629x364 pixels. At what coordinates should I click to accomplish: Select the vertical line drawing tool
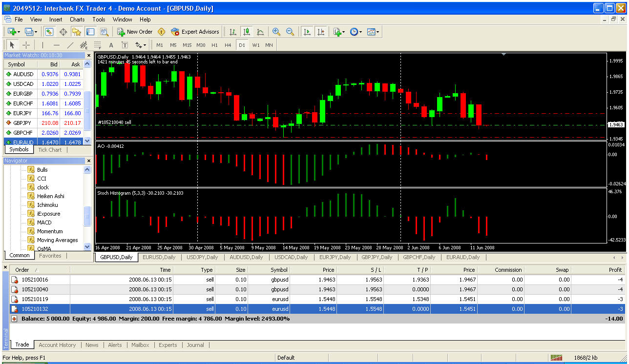pos(43,45)
